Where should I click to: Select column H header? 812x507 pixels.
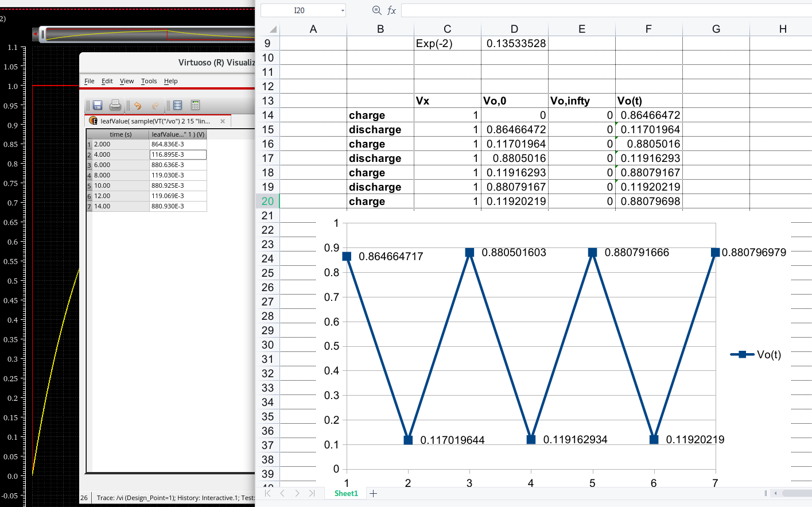(783, 29)
